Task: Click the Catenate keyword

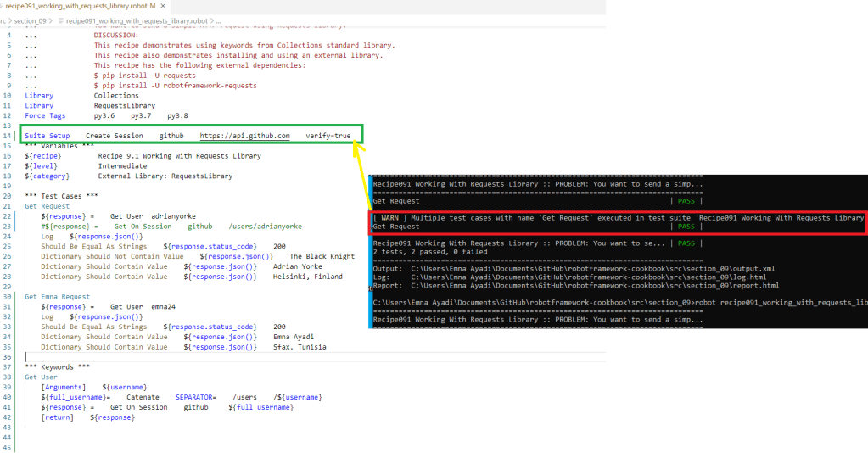Action: [x=143, y=398]
